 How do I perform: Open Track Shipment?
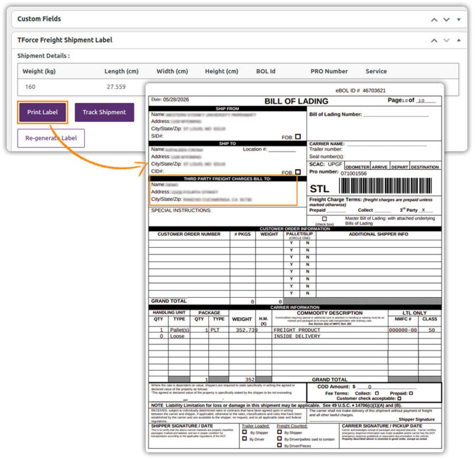pos(104,112)
